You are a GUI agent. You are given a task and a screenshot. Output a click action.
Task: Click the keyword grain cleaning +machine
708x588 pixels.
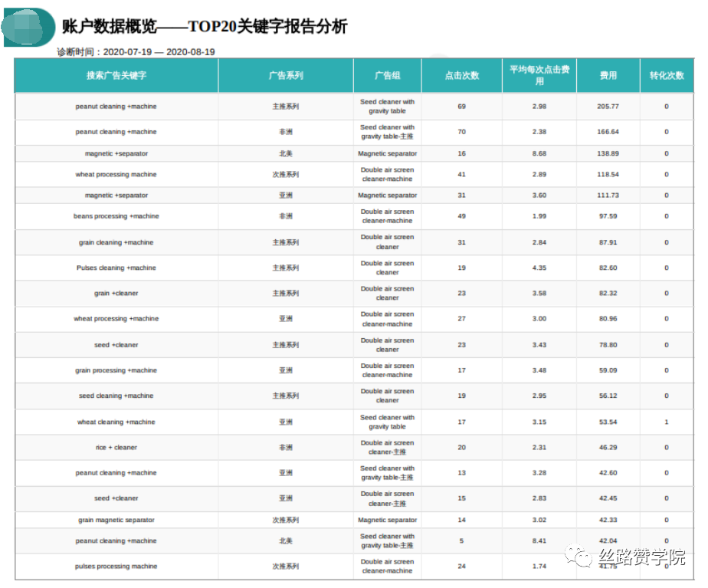116,242
